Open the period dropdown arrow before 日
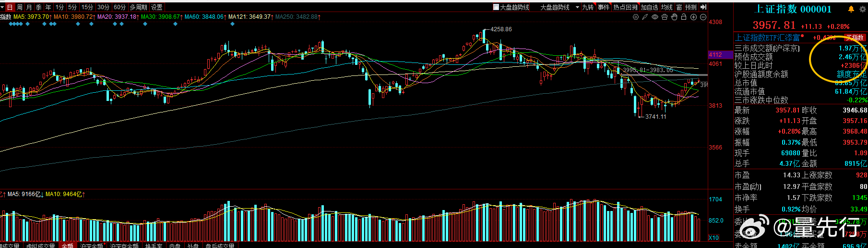 [3, 7]
